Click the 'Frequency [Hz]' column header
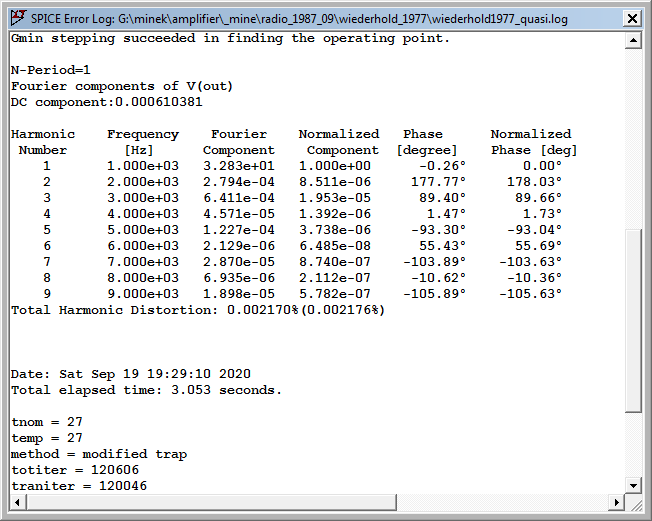 (143, 142)
